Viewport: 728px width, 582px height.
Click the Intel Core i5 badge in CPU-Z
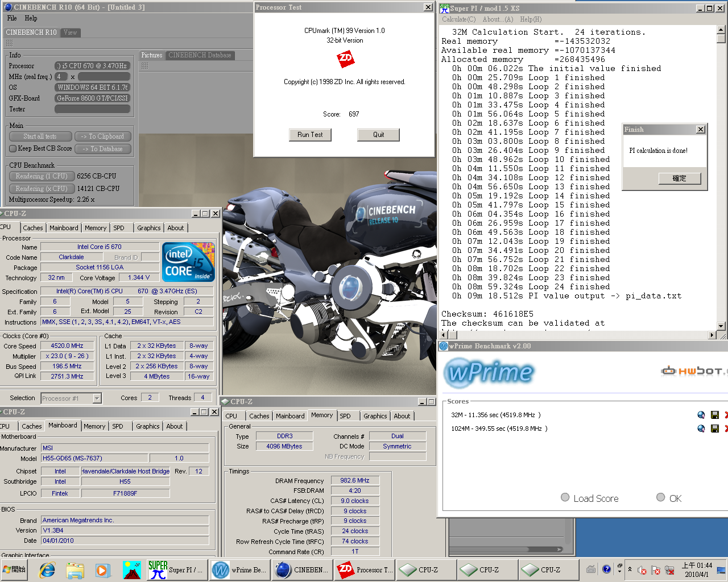[188, 262]
